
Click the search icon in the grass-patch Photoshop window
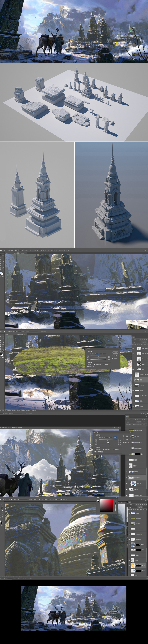pyautogui.click(x=144, y=332)
